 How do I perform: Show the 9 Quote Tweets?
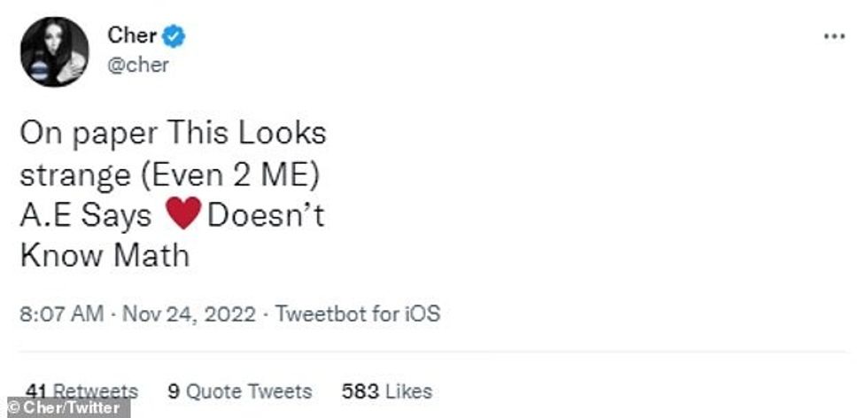click(239, 391)
